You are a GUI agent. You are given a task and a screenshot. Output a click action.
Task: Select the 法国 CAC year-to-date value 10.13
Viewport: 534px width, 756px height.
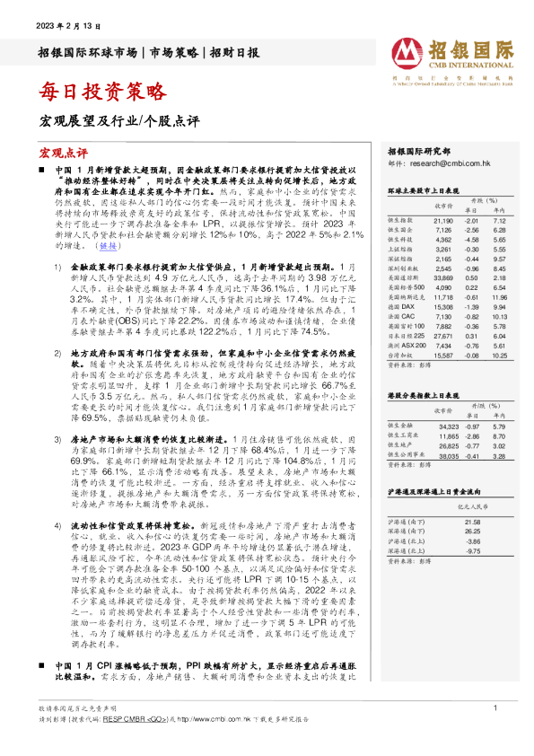499,317
